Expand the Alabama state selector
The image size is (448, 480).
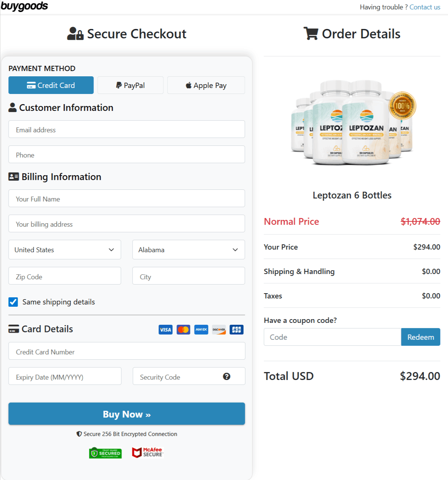188,250
